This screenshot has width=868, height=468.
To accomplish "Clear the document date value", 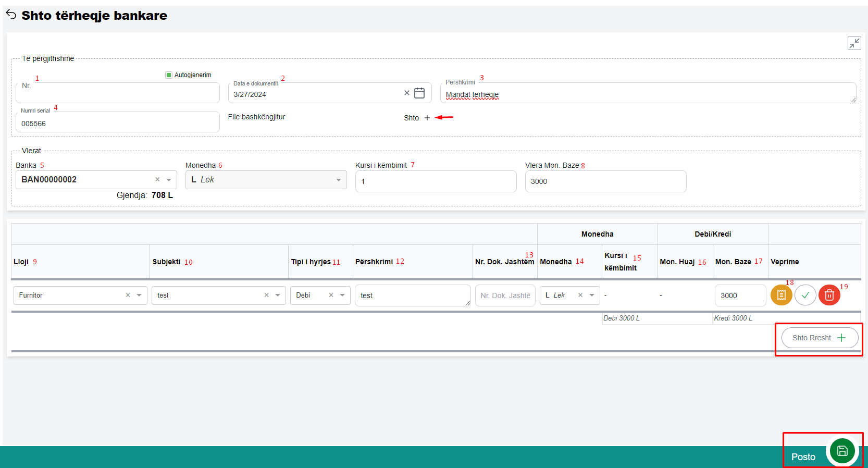I will 407,93.
